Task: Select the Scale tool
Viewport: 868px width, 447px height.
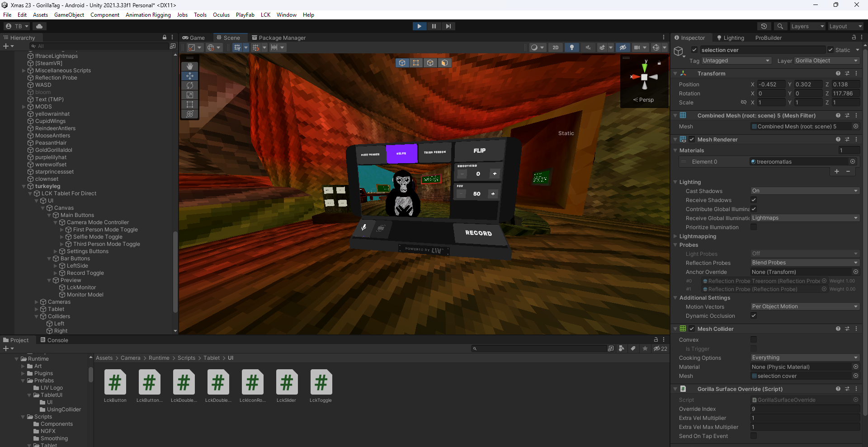Action: (190, 95)
